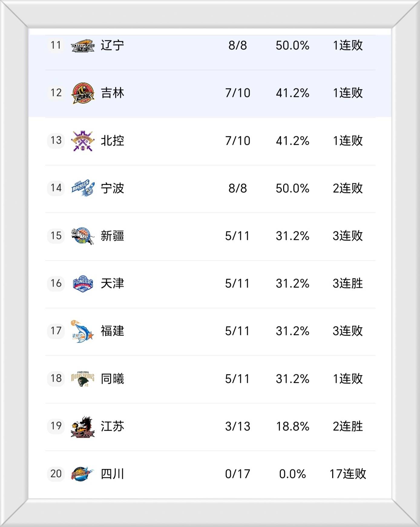This screenshot has width=420, height=527.
Task: Click the Jiangsu Dragons team logo
Action: click(x=83, y=426)
